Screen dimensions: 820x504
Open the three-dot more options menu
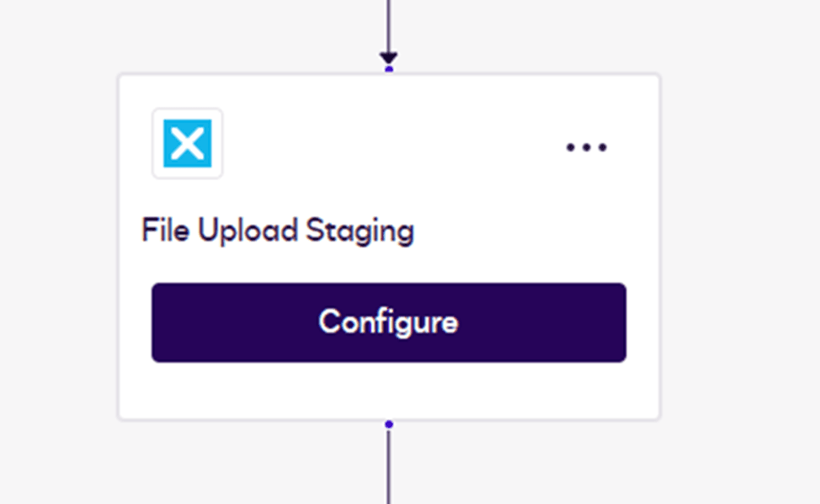tap(586, 147)
